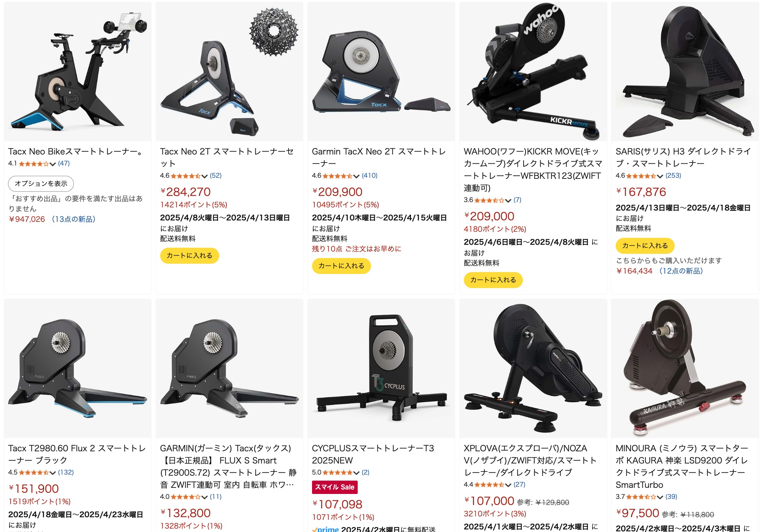This screenshot has width=774, height=532.
Task: Show options with オプションを表示 button
Action: (41, 184)
